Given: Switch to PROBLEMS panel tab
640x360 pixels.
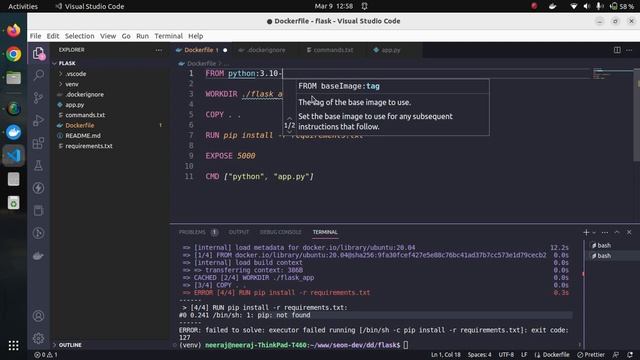Looking at the screenshot, I should tap(192, 232).
